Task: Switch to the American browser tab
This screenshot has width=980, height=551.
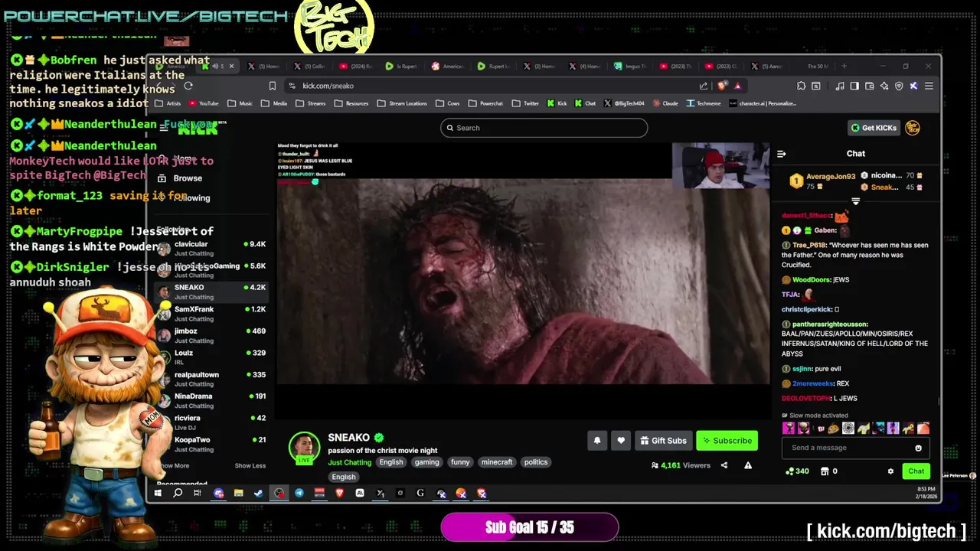Action: [x=447, y=66]
